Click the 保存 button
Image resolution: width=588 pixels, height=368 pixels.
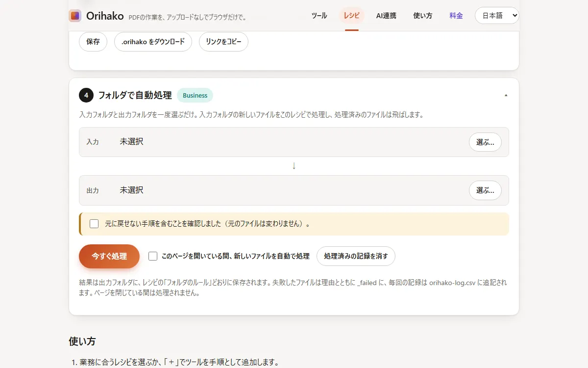click(93, 42)
